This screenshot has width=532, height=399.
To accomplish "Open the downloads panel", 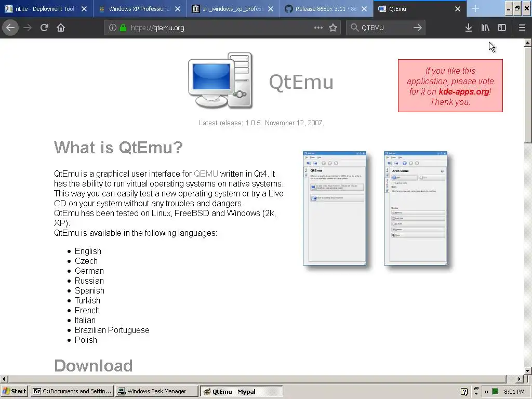I will pos(469,28).
